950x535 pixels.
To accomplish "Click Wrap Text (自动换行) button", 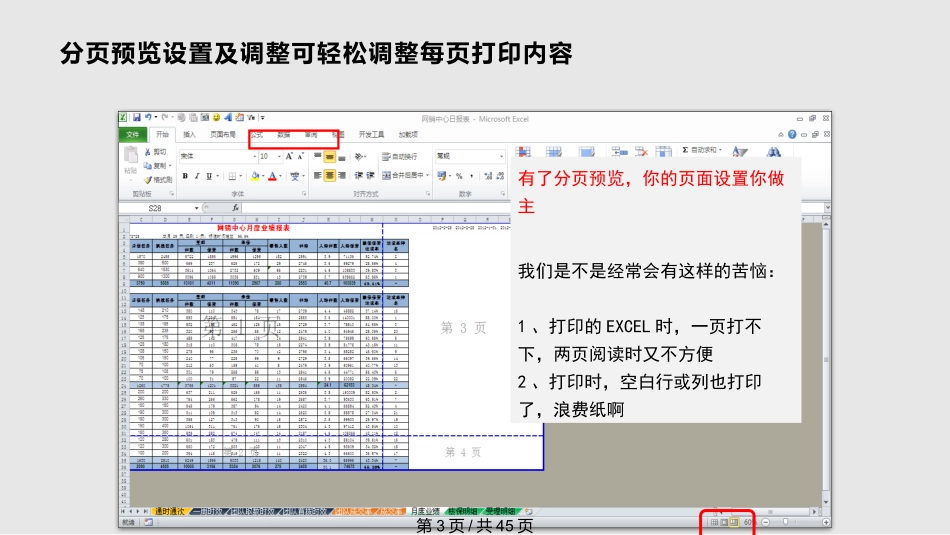I will click(400, 156).
